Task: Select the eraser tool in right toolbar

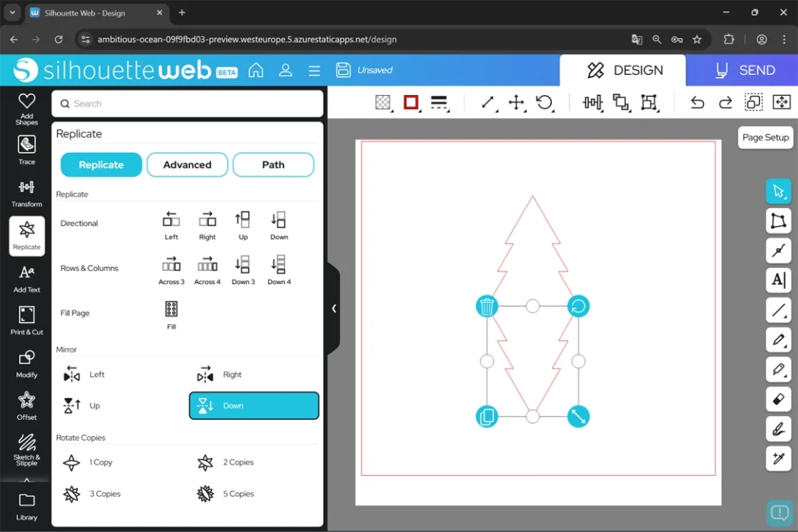Action: click(x=778, y=399)
